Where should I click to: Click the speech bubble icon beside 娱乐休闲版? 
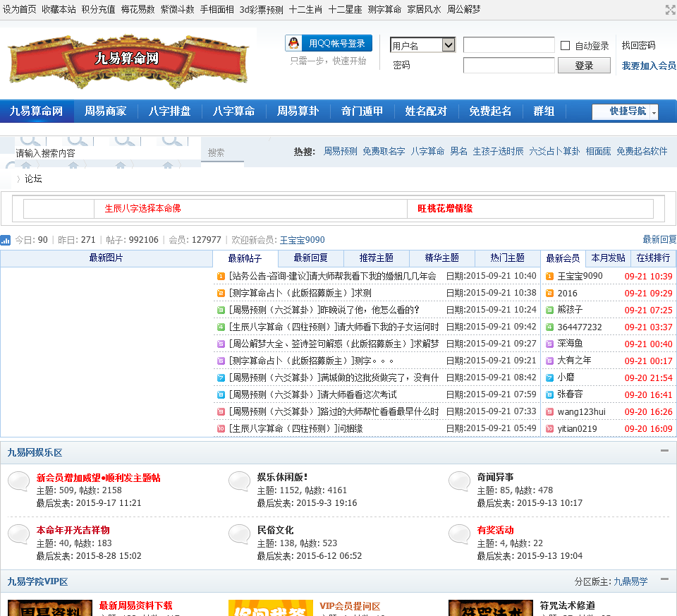(x=239, y=481)
